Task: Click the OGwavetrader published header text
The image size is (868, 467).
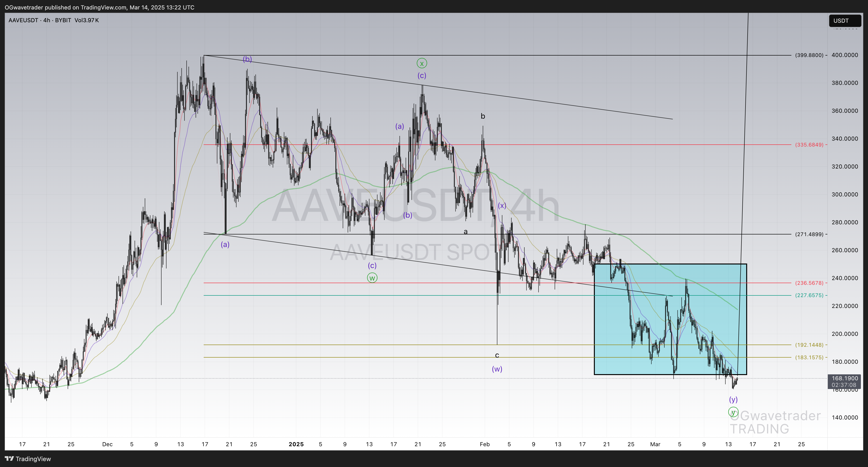Action: tap(99, 7)
